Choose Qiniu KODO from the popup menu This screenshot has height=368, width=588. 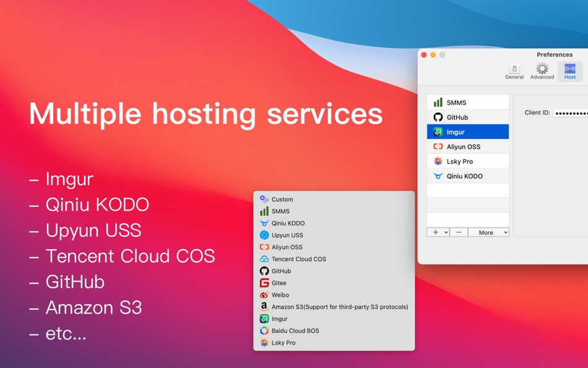point(334,223)
